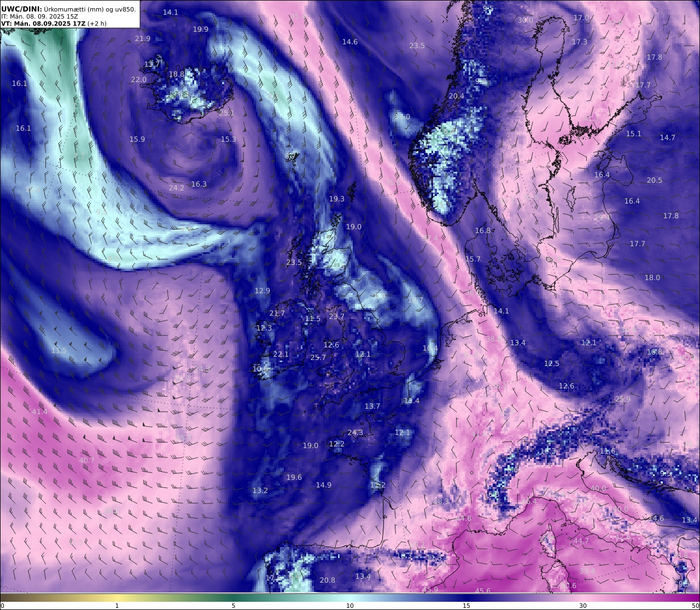Click the color scale tick label "1"
Viewport: 700px width, 610px height.
point(117,606)
